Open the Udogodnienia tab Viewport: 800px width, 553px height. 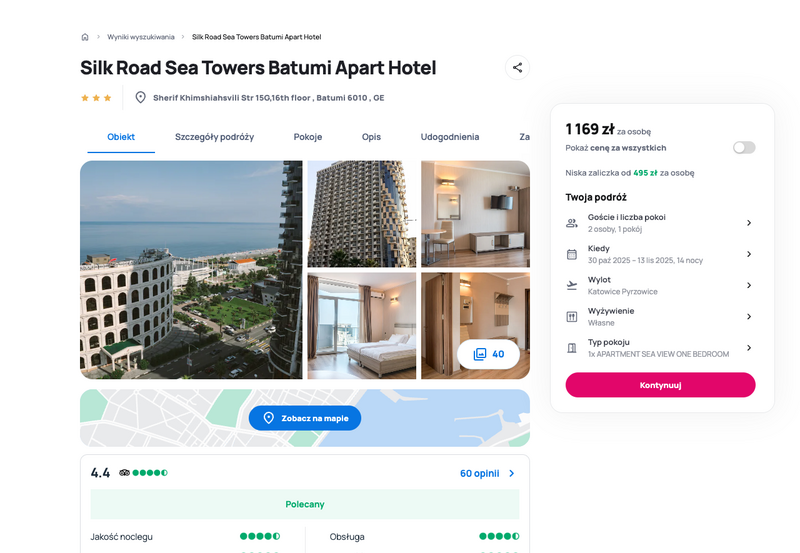coord(449,137)
